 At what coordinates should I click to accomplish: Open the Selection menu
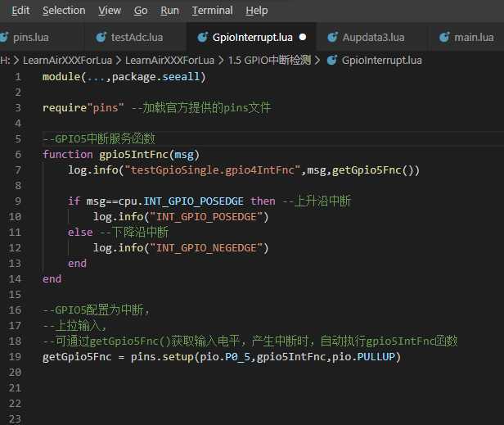[64, 11]
